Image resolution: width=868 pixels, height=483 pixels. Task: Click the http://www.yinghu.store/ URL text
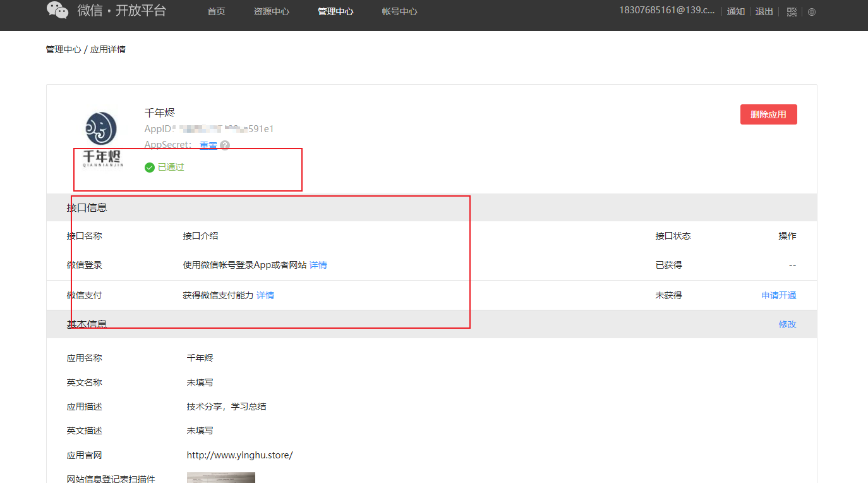click(x=239, y=455)
